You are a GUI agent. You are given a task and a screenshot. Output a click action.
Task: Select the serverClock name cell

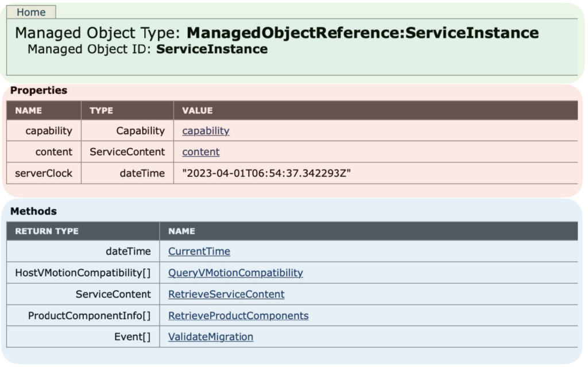pos(44,173)
